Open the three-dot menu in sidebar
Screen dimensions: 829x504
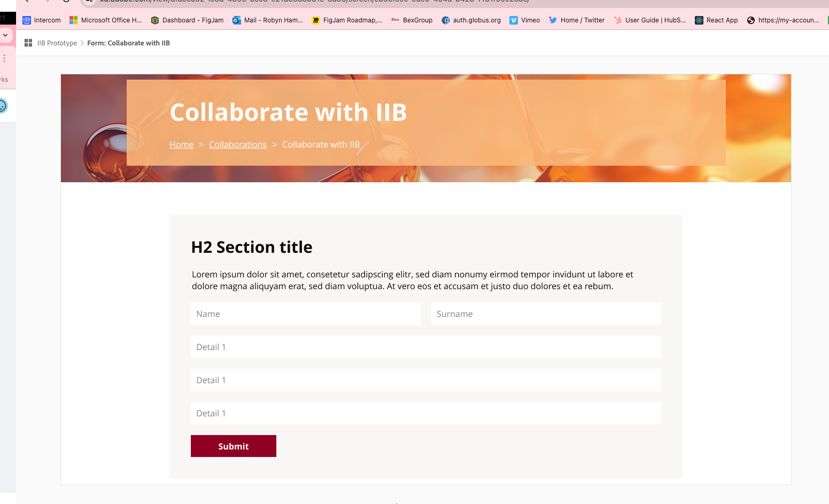(x=4, y=58)
